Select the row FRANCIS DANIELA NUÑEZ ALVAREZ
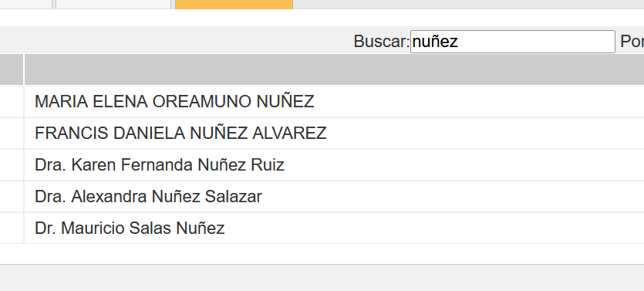 click(334, 134)
